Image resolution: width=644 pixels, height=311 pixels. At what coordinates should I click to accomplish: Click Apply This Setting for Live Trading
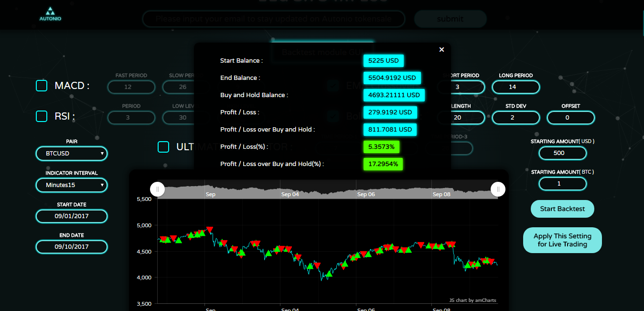(563, 240)
